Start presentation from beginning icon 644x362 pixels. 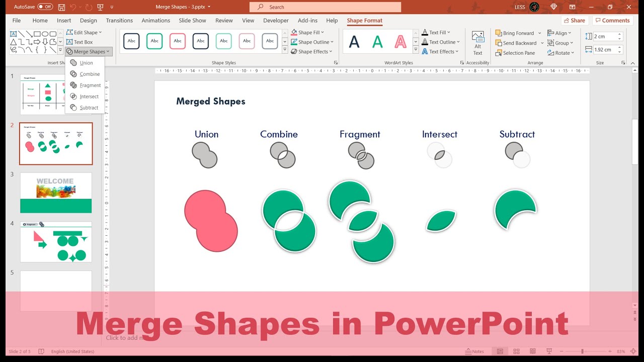pyautogui.click(x=101, y=7)
